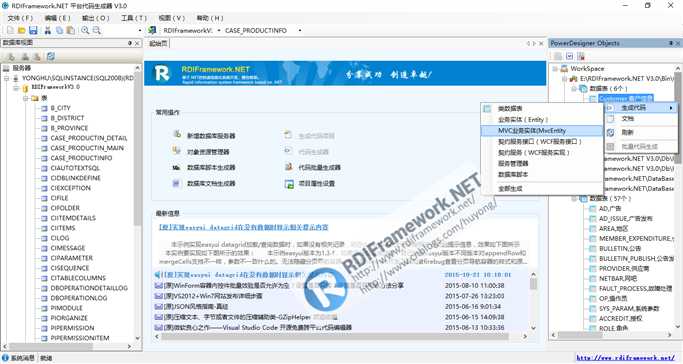The image size is (683, 364).
Task: Click the pin icon of PowerDesigner Objects panel
Action: coord(670,43)
